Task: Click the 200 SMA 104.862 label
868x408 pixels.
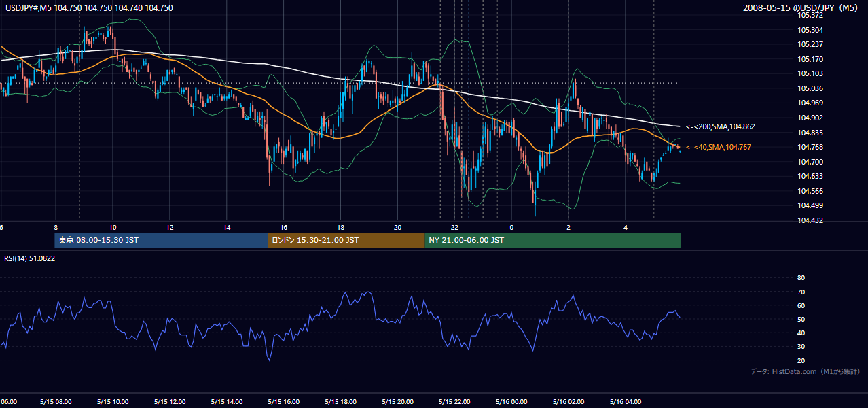Action: click(x=721, y=127)
